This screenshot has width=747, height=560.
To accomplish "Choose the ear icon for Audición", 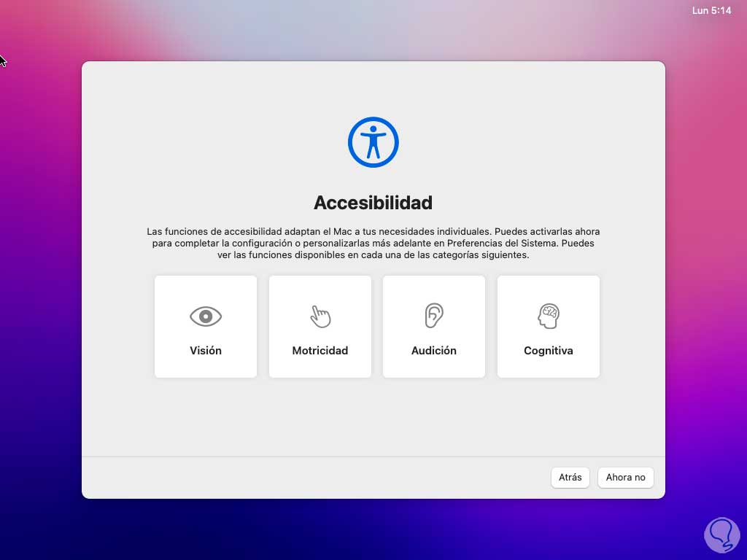I will [x=434, y=315].
